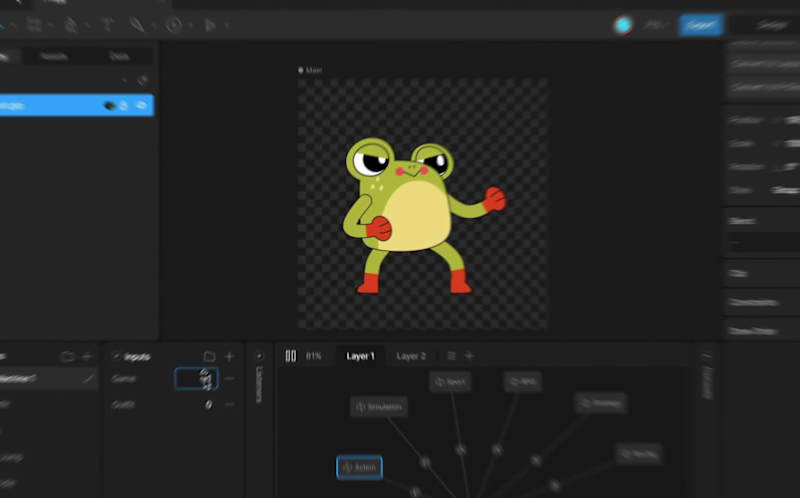This screenshot has height=498, width=800.
Task: Click the triangular play-shaped tool in toolbar
Action: (x=210, y=25)
